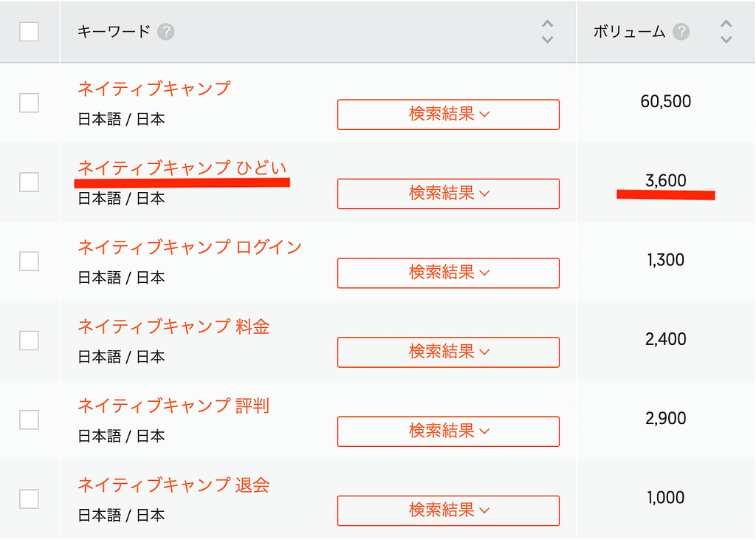
Task: Open the 検索結果 dropdown for 評判 keyword
Action: point(448,431)
